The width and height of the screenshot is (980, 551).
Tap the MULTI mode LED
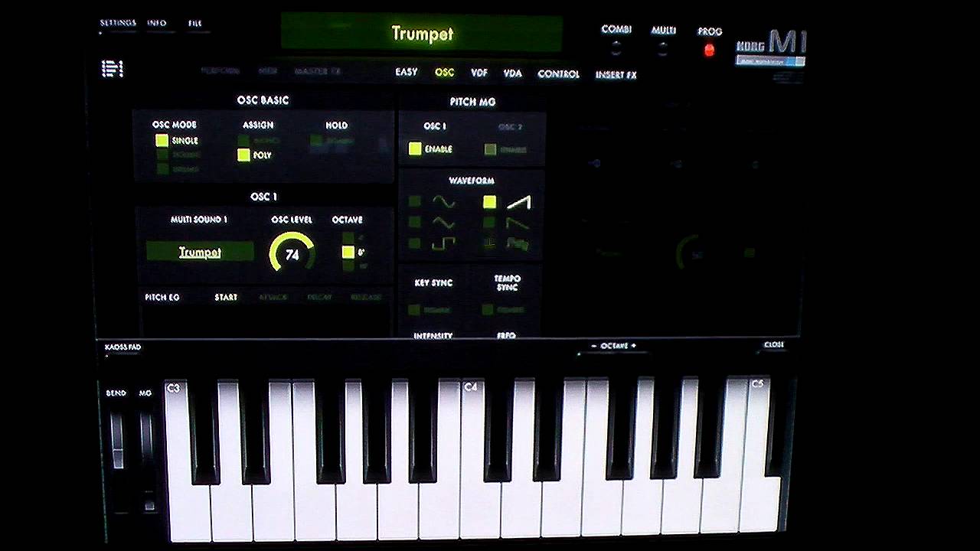tap(663, 50)
